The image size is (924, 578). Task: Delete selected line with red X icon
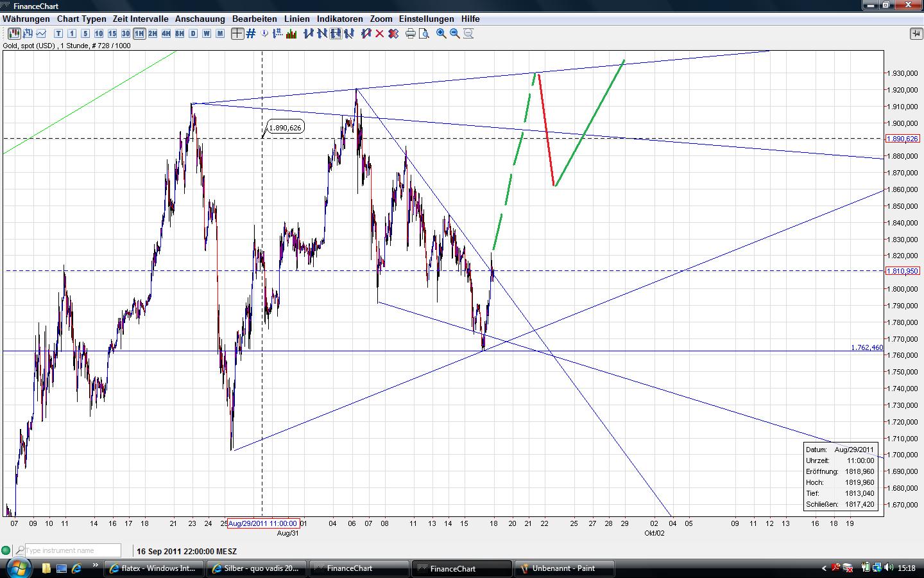click(x=380, y=33)
